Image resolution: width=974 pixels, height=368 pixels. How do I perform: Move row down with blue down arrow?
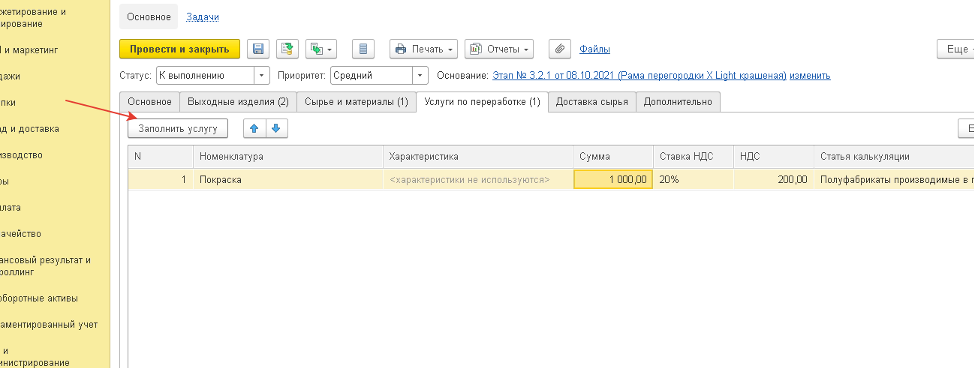point(276,129)
